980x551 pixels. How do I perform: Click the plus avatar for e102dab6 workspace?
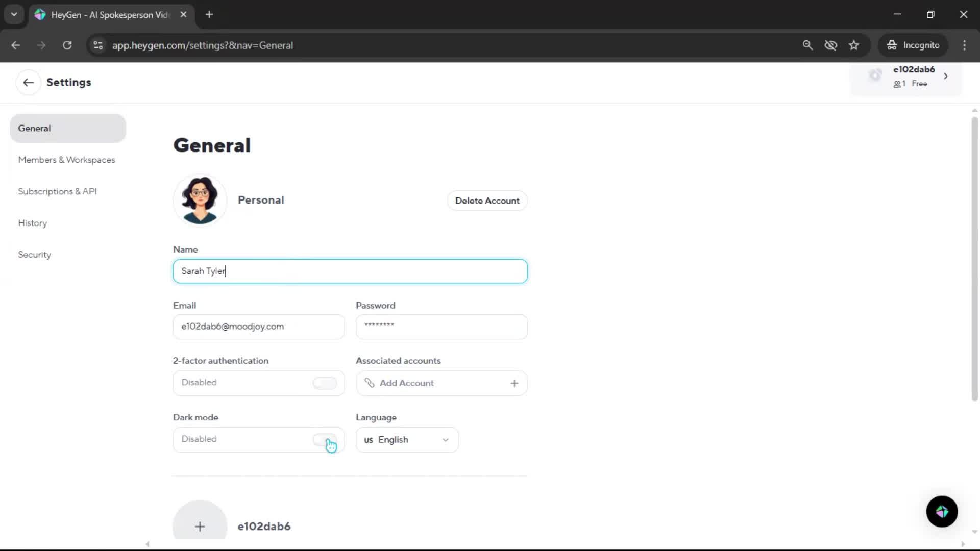200,525
